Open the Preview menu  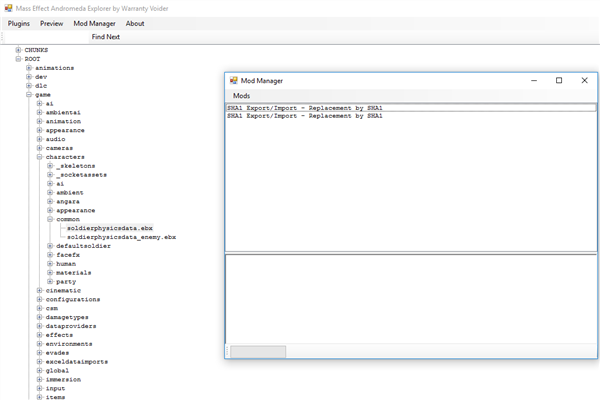click(x=51, y=23)
